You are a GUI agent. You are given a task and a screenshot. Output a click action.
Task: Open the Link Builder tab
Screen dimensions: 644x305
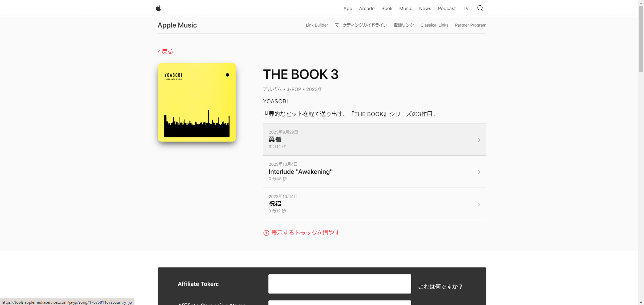click(x=317, y=25)
